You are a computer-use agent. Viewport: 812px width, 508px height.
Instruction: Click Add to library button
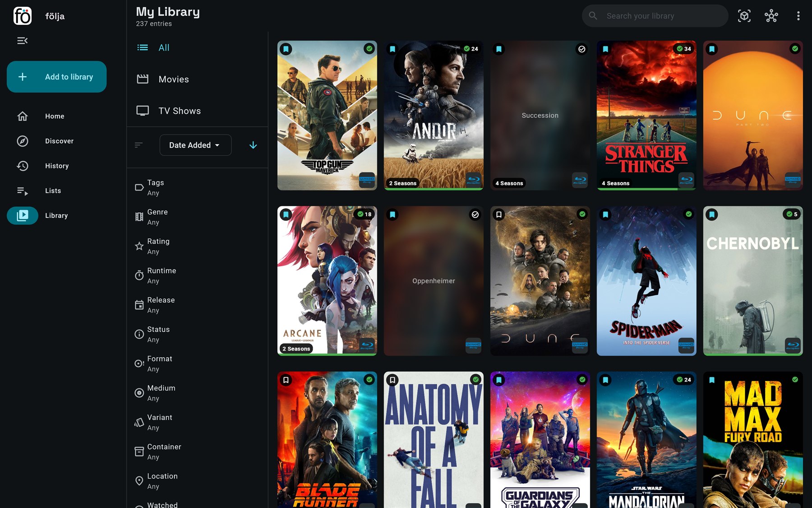[x=57, y=77]
